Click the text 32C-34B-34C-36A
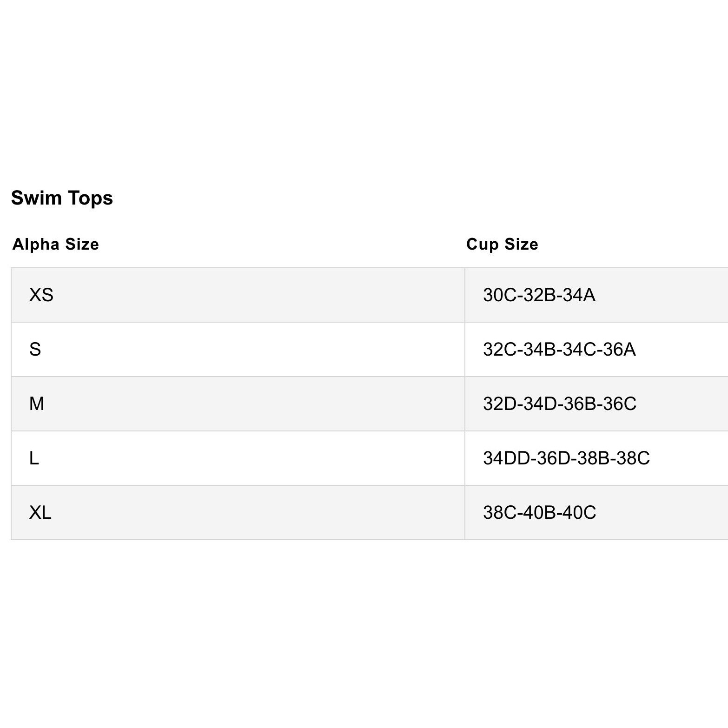Viewport: 728px width, 728px height. point(559,350)
